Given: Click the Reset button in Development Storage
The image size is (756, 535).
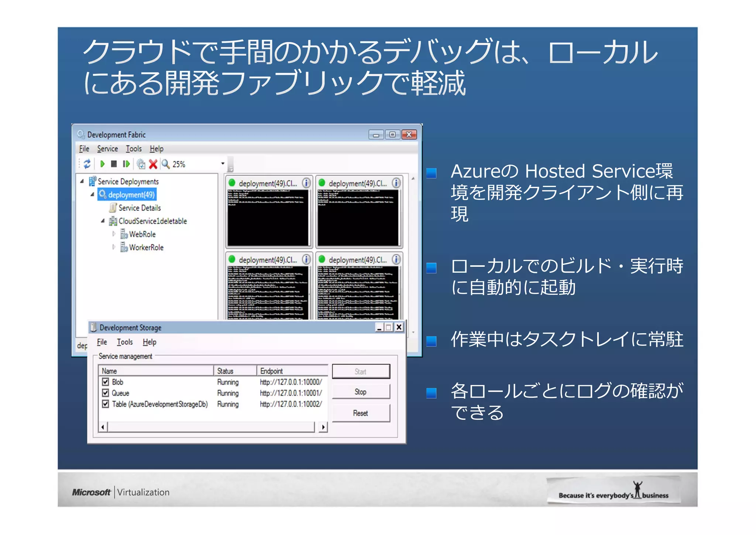Looking at the screenshot, I should pos(361,413).
